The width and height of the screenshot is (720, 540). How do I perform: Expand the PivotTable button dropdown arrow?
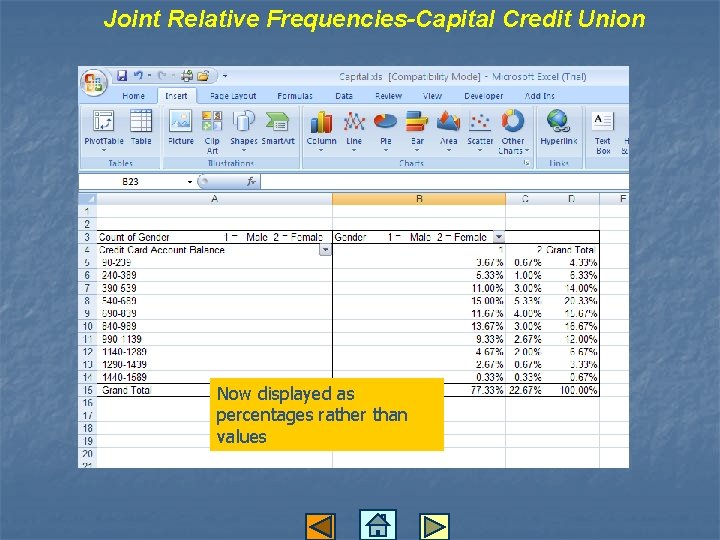pyautogui.click(x=104, y=150)
